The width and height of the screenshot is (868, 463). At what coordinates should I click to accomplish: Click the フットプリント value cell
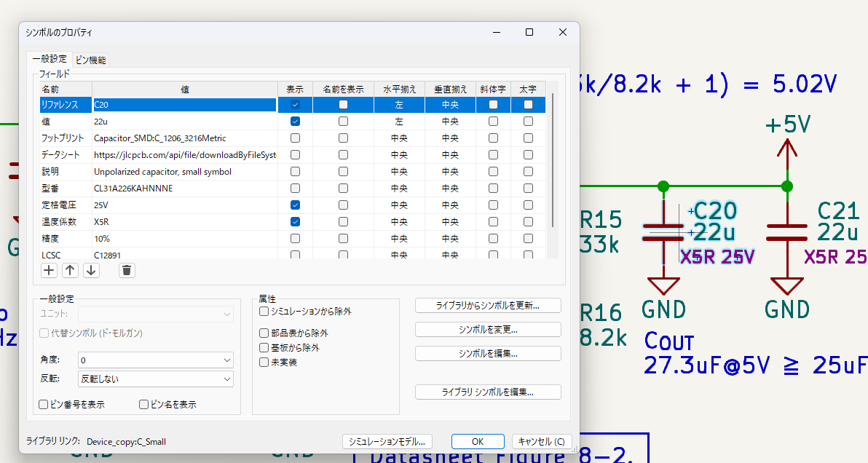click(x=185, y=138)
